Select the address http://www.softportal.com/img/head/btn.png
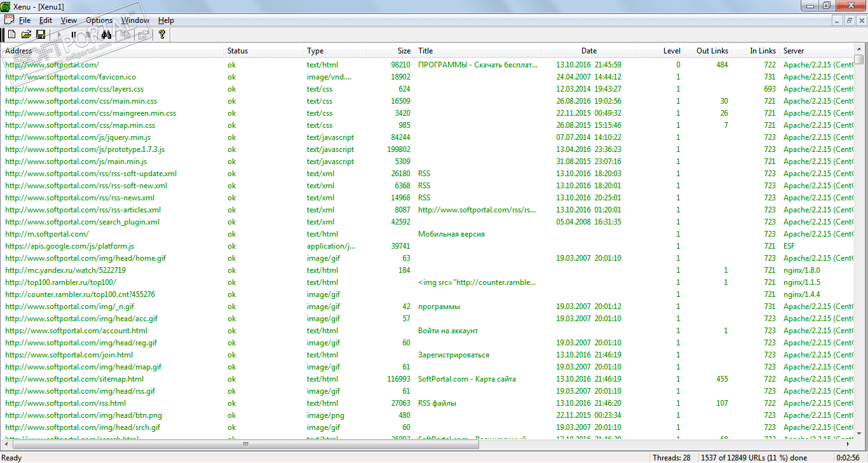 (x=83, y=415)
